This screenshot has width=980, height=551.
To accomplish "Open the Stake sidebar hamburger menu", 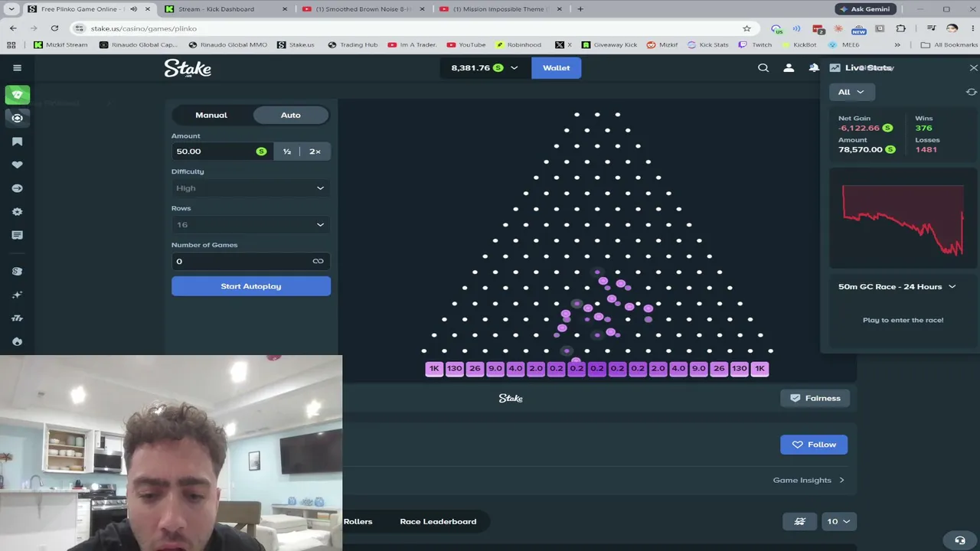I will pyautogui.click(x=17, y=68).
